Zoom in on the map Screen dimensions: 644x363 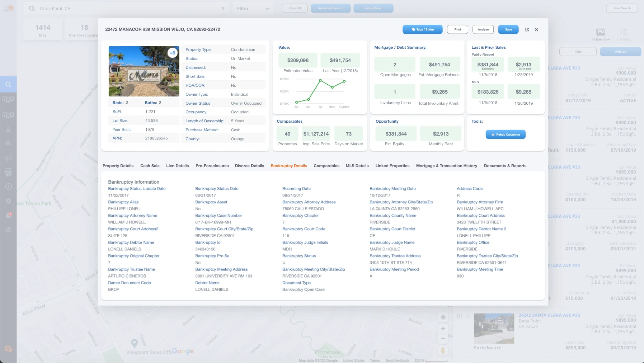point(443,329)
